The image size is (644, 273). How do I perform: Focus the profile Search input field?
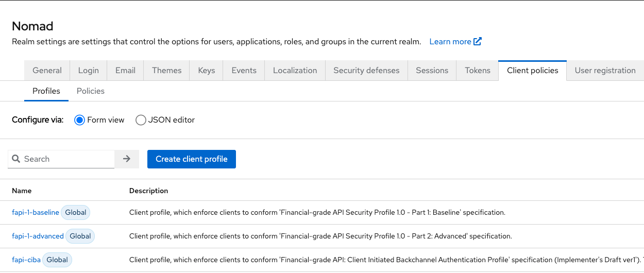(67, 159)
